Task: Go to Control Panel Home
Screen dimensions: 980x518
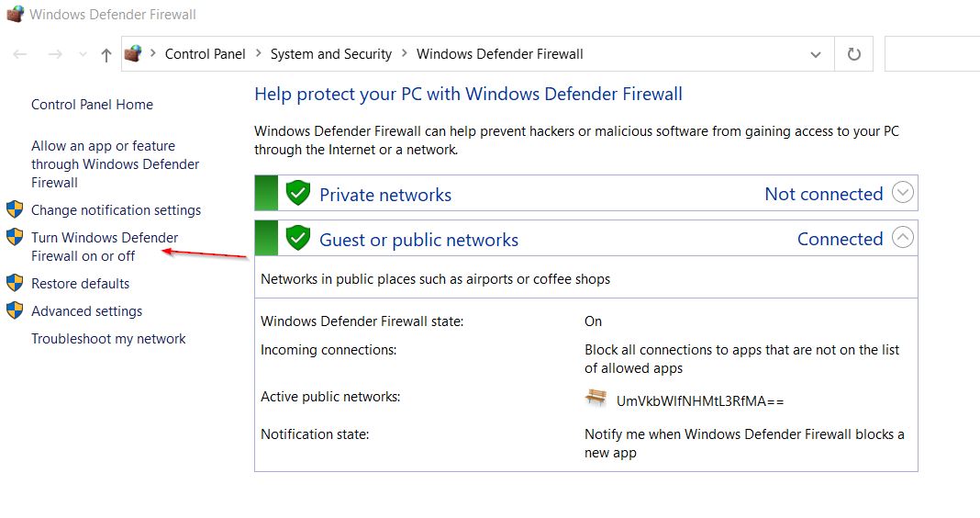Action: (92, 105)
